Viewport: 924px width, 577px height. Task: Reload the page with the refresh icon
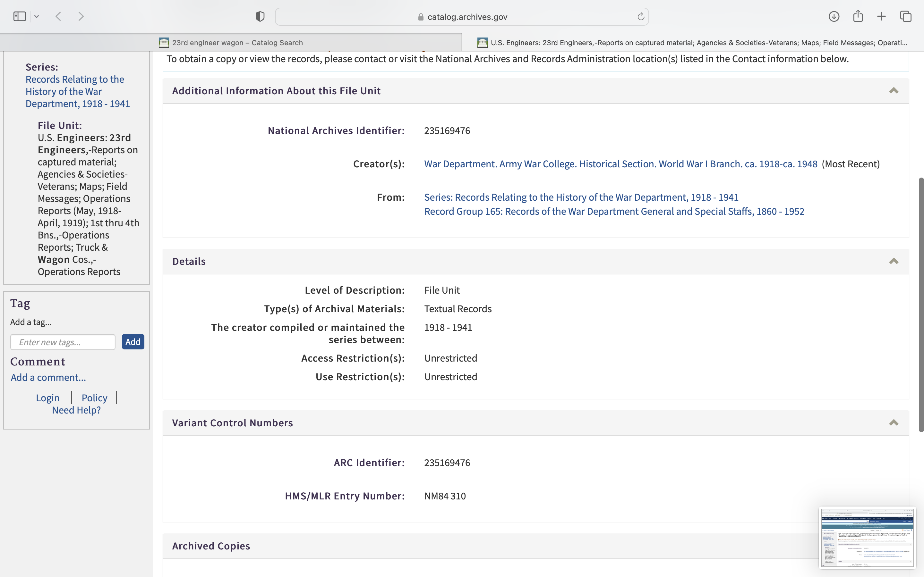point(641,16)
